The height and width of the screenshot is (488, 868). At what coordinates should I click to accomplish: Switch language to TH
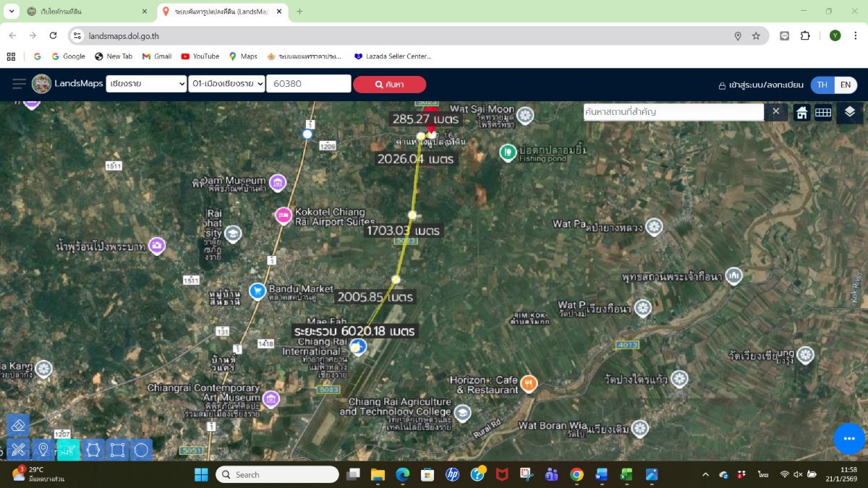[x=822, y=85]
